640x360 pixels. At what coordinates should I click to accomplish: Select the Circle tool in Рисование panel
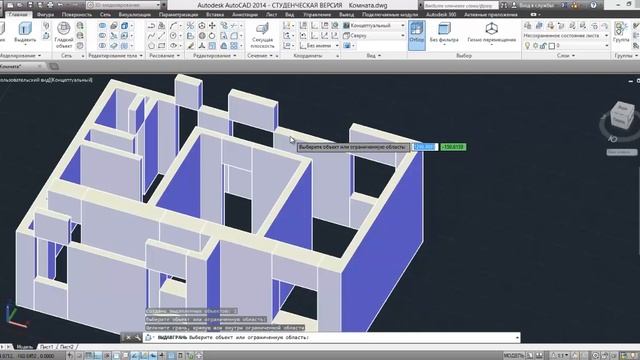click(173, 36)
